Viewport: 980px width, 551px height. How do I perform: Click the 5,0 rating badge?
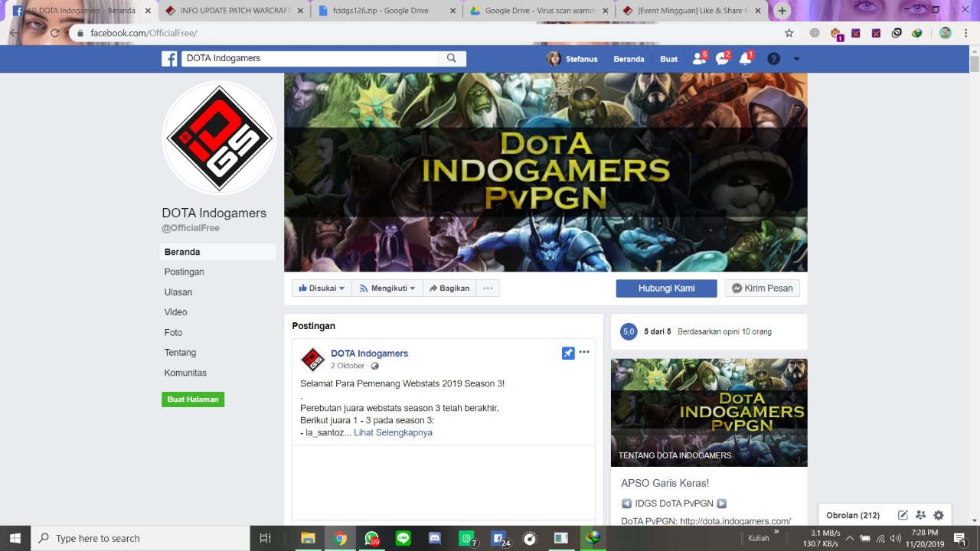629,331
